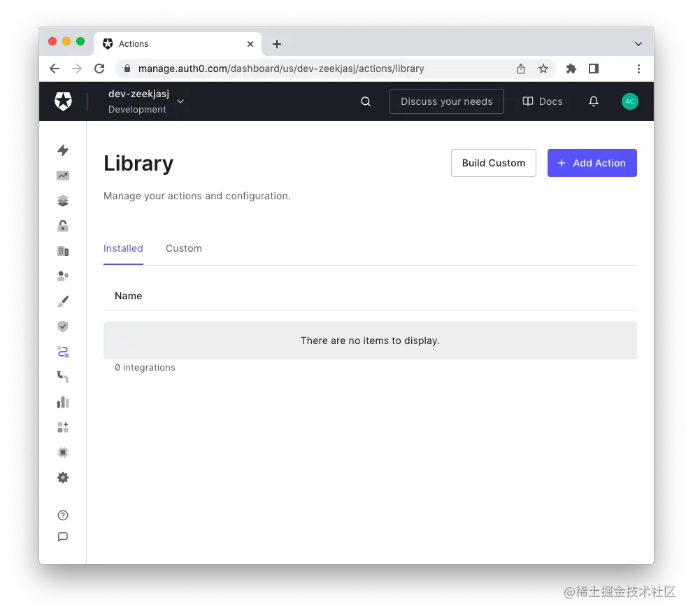Open Monitoring bar chart icon
This screenshot has width=693, height=616.
pos(62,401)
